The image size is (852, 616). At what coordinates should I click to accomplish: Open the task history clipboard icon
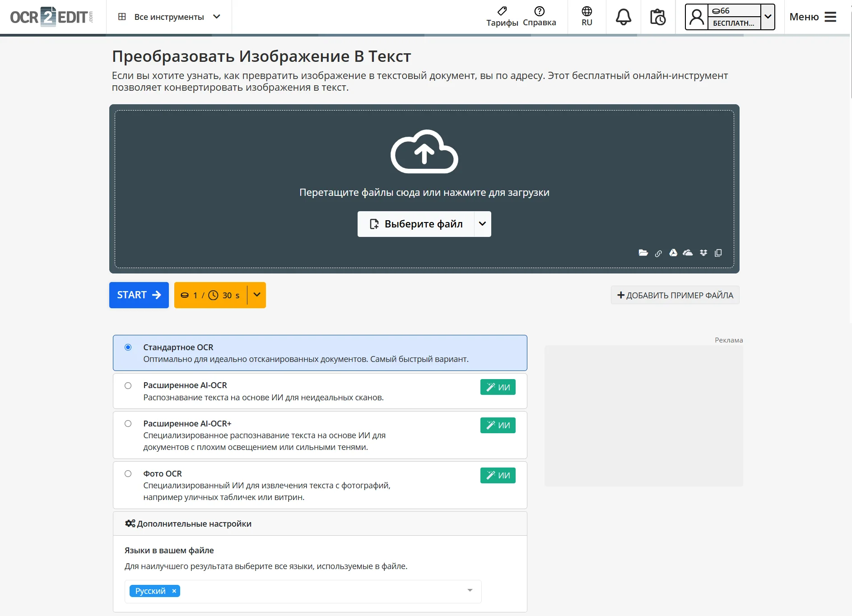coord(657,17)
